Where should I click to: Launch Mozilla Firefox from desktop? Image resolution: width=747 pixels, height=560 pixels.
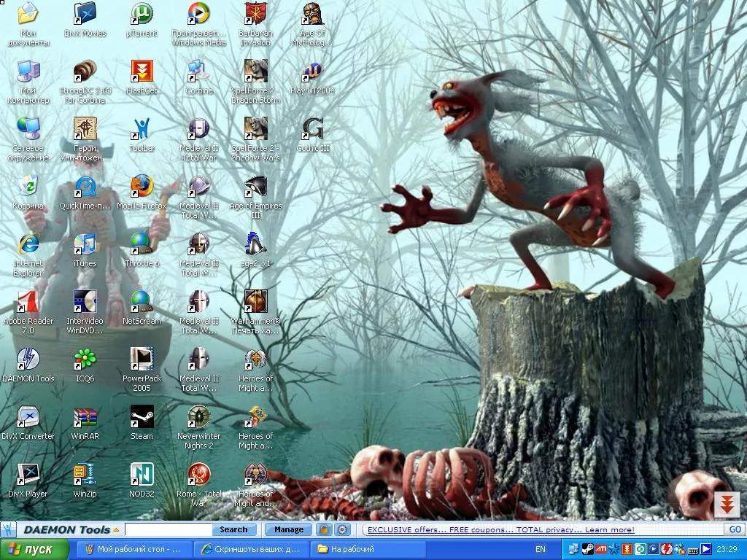142,192
